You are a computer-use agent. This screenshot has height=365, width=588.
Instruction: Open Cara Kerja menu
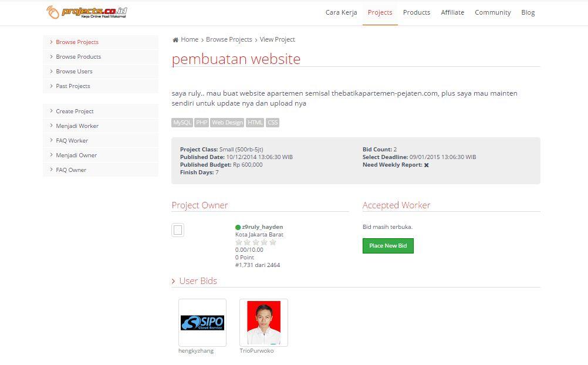tap(342, 12)
